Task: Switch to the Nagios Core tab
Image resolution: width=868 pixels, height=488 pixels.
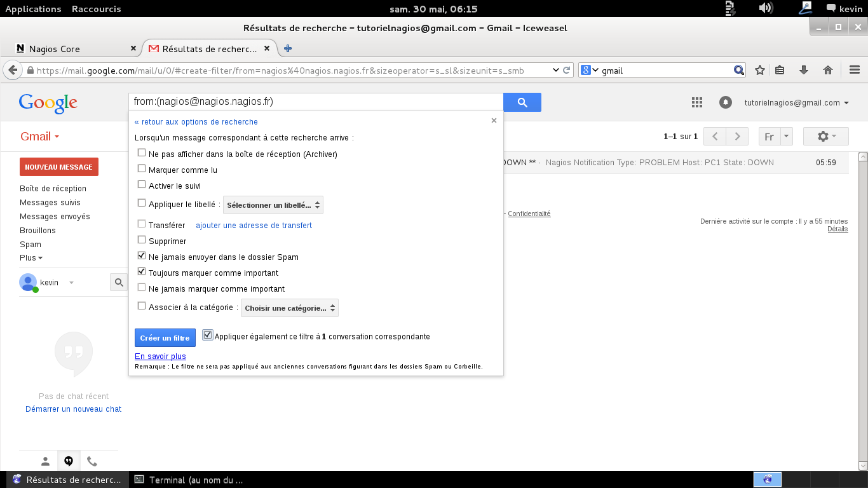Action: pyautogui.click(x=75, y=48)
